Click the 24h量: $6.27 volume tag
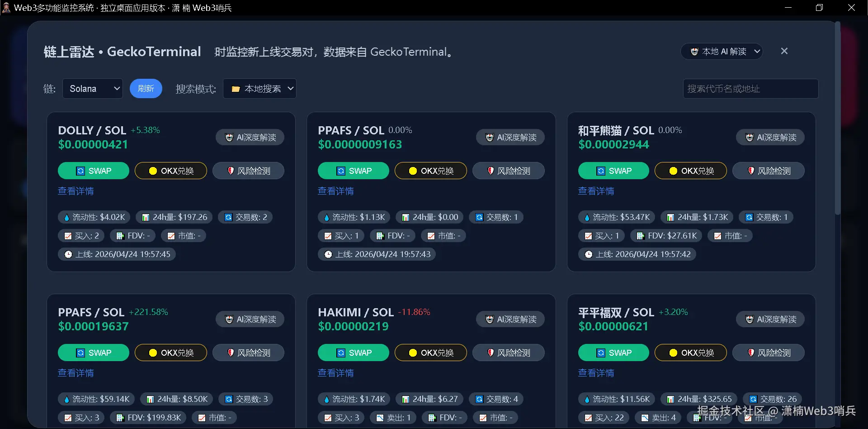The image size is (868, 429). click(x=429, y=400)
